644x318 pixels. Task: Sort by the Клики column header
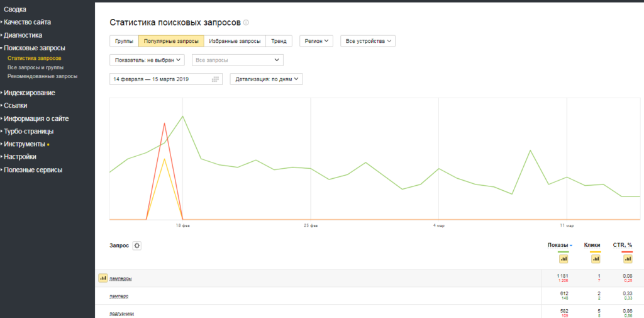click(592, 245)
